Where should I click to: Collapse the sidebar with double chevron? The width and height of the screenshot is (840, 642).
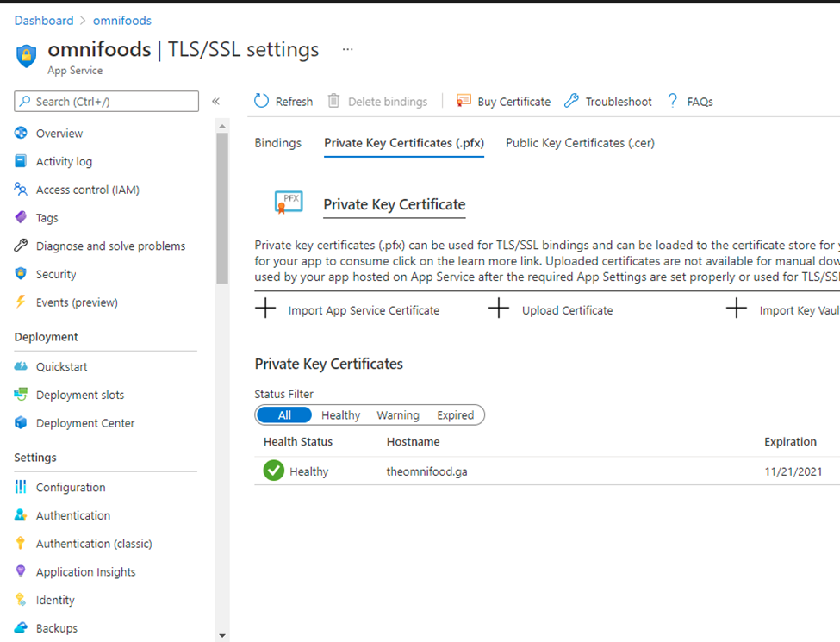[x=216, y=101]
